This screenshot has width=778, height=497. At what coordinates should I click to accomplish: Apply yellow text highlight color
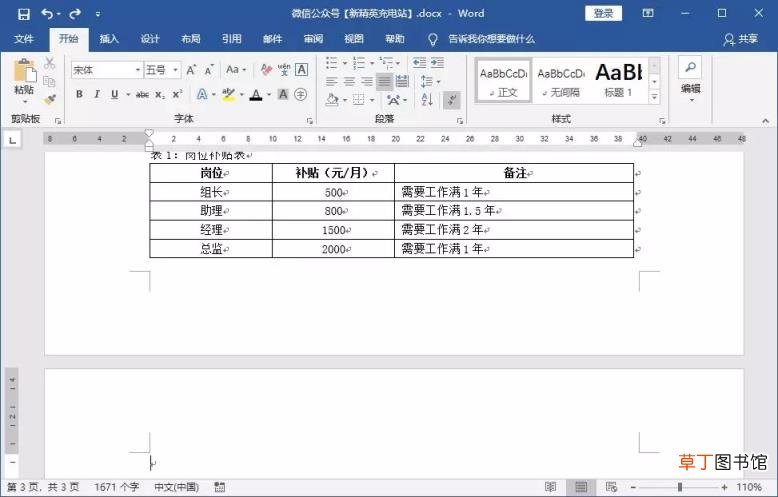point(229,94)
